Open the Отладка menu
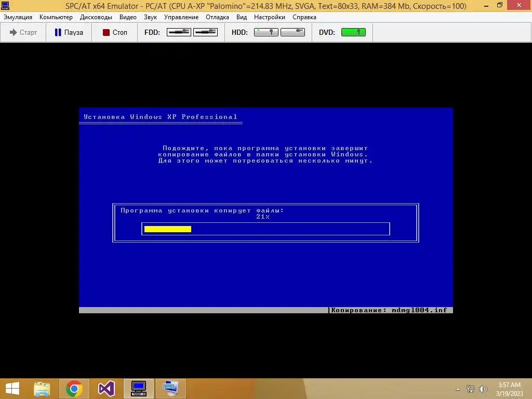 point(217,17)
